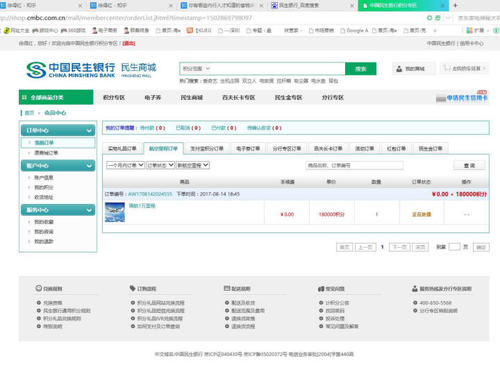Click the icon beside 常见问题 footer heading
The image size is (500, 374).
(321, 289)
